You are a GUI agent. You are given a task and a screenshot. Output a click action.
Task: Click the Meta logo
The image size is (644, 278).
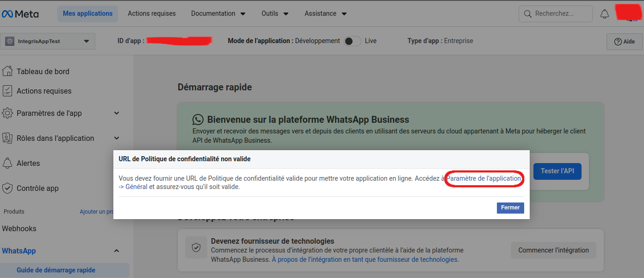tap(20, 14)
